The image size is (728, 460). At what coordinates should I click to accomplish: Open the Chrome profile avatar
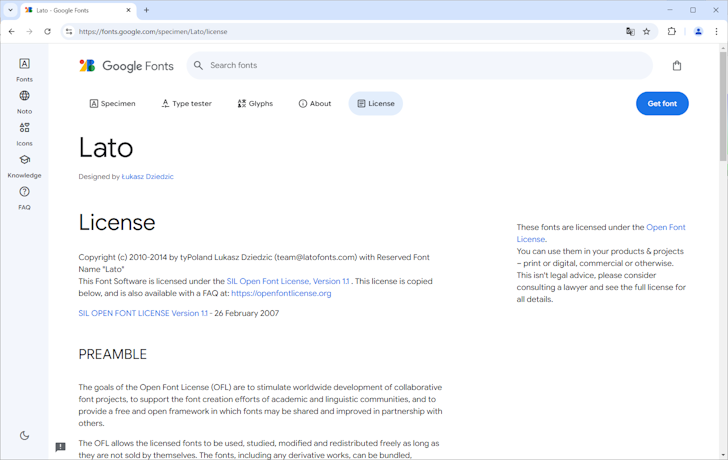click(x=698, y=32)
